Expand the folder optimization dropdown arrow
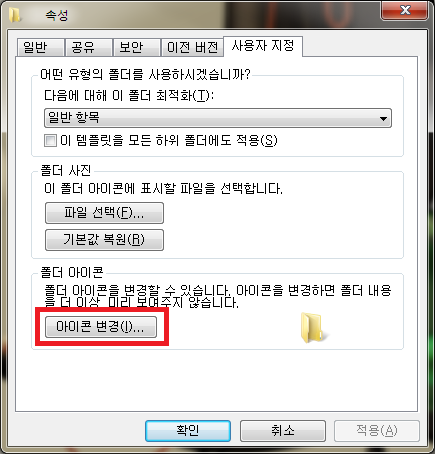This screenshot has height=454, width=435. [383, 118]
